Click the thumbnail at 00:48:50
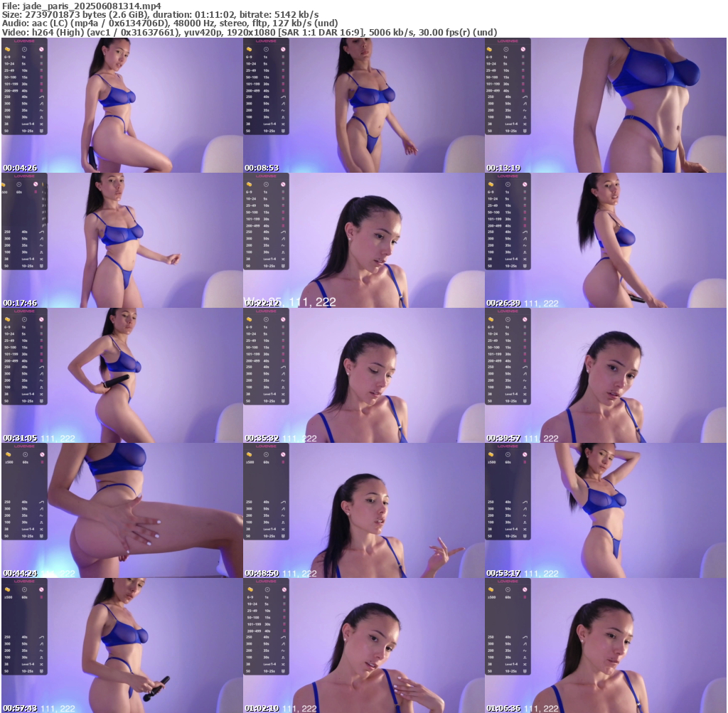The image size is (728, 713). click(x=363, y=510)
